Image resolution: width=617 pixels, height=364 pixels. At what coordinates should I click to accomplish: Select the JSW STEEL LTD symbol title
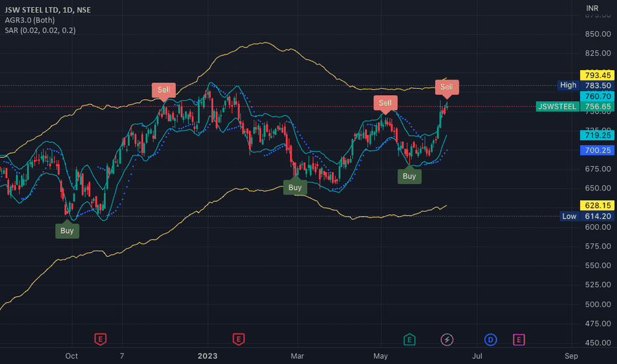[x=48, y=10]
